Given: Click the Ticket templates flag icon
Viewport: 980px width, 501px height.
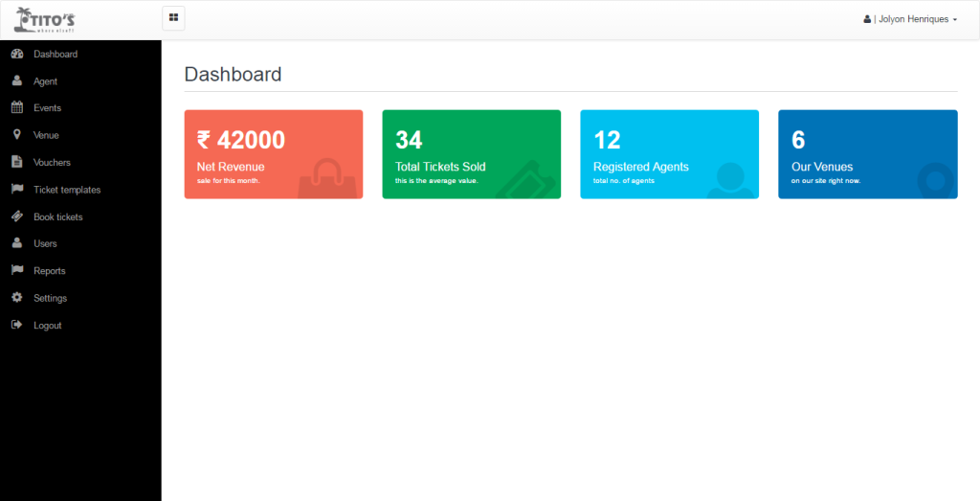Looking at the screenshot, I should tap(17, 189).
